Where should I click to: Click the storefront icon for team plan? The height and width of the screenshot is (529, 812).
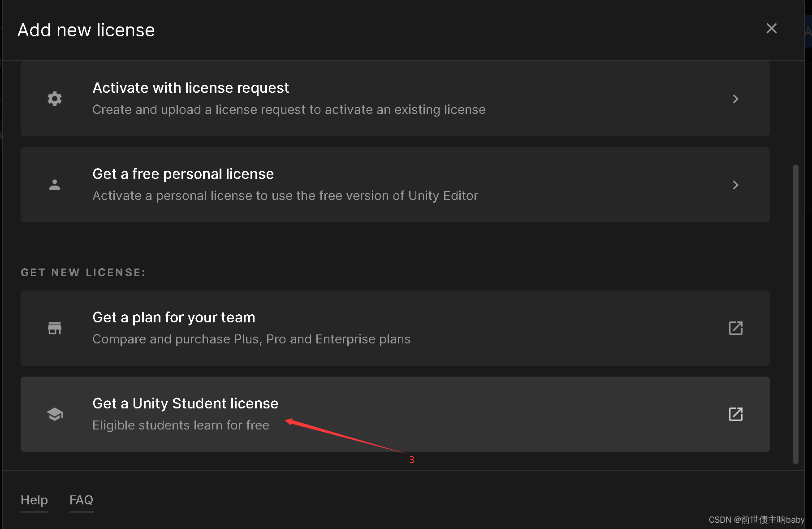click(x=55, y=328)
